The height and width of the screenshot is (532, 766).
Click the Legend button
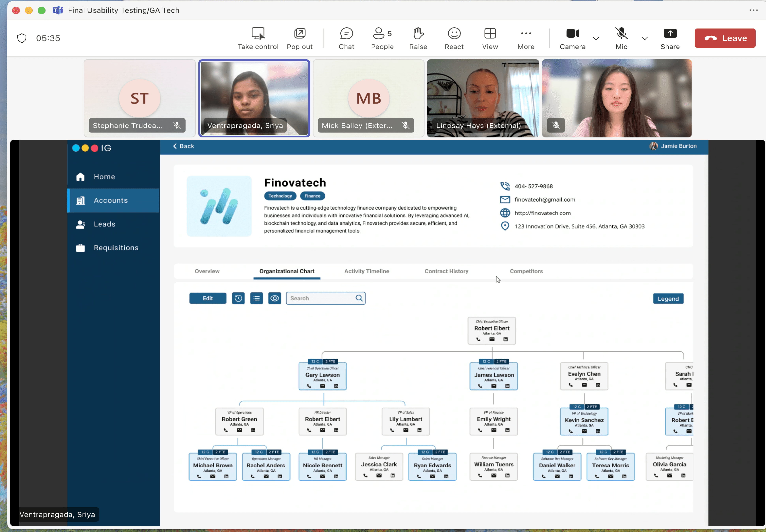tap(668, 299)
